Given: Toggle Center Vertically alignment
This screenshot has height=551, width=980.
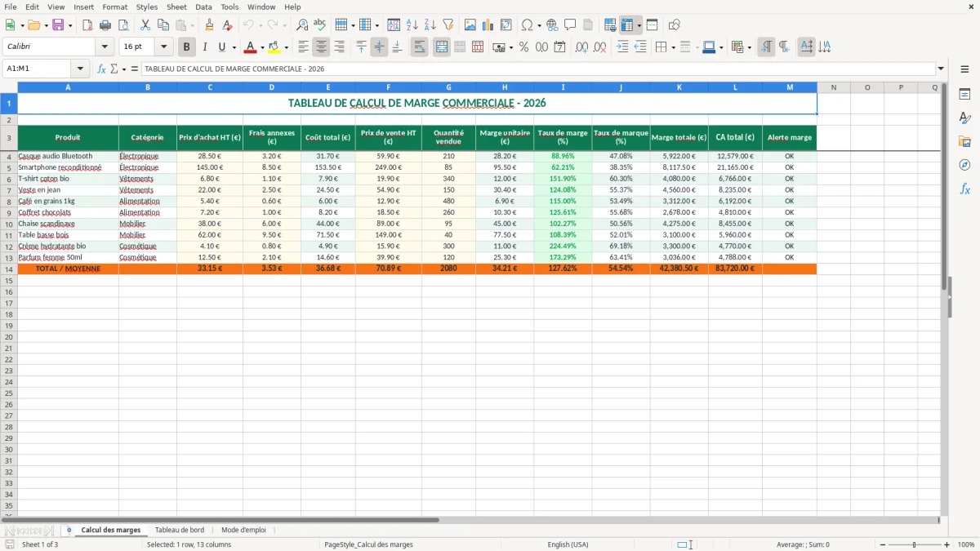Looking at the screenshot, I should pos(379,47).
